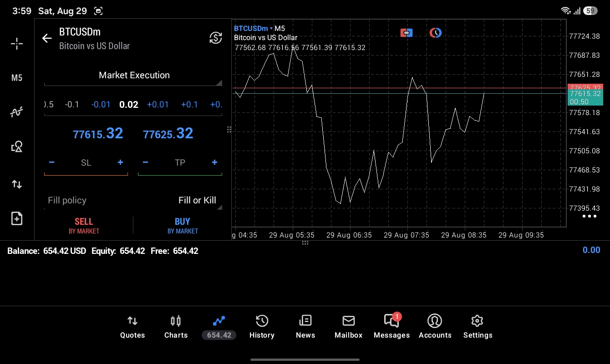Open the trade arrows icon in sidebar
The height and width of the screenshot is (364, 610).
17,184
